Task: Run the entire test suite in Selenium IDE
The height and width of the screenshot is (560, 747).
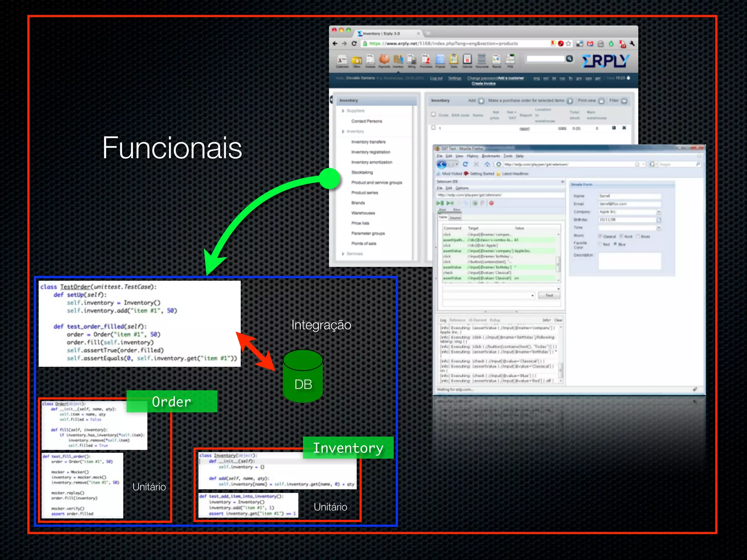Action: (x=440, y=203)
